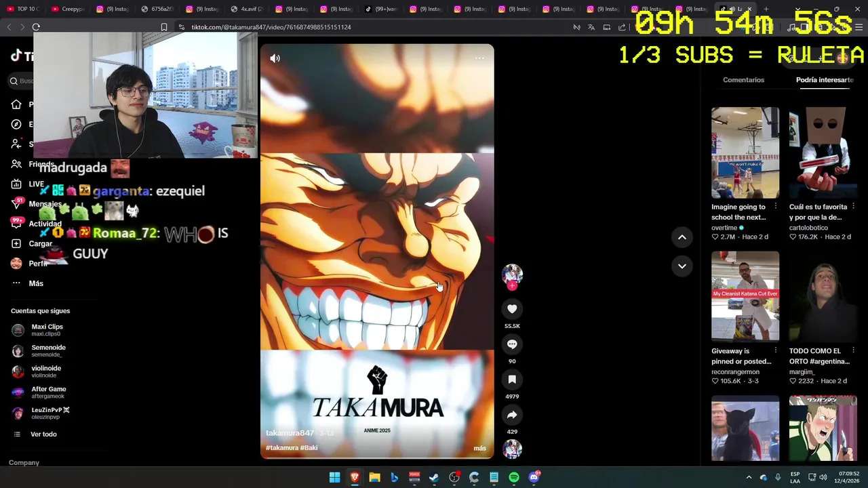The image size is (868, 488).
Task: Switch to the Podría interesarte tab
Action: click(x=825, y=80)
